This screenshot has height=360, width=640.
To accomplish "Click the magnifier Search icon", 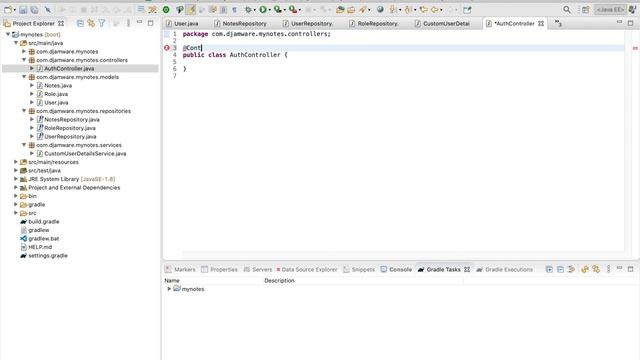I will click(567, 9).
